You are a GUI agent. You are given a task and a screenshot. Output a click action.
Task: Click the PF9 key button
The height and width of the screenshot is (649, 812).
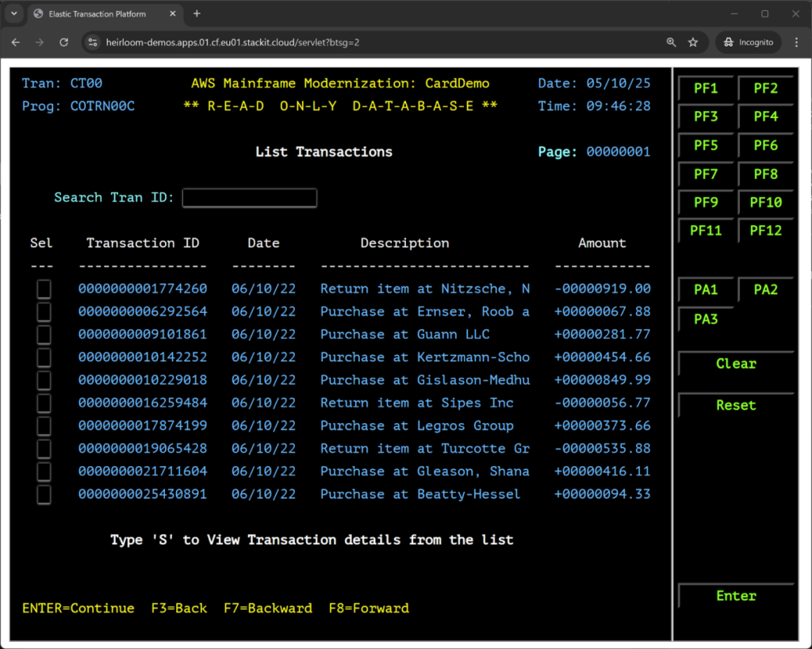tap(706, 202)
